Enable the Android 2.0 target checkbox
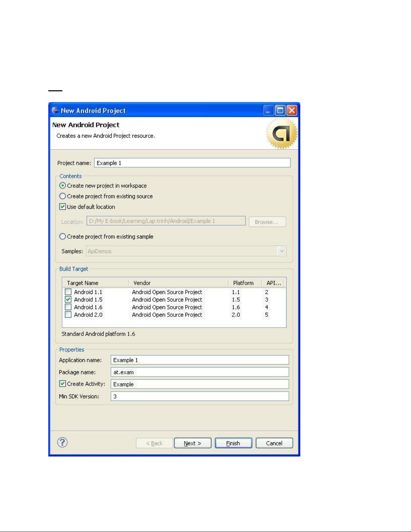The image size is (411, 532). 68,315
